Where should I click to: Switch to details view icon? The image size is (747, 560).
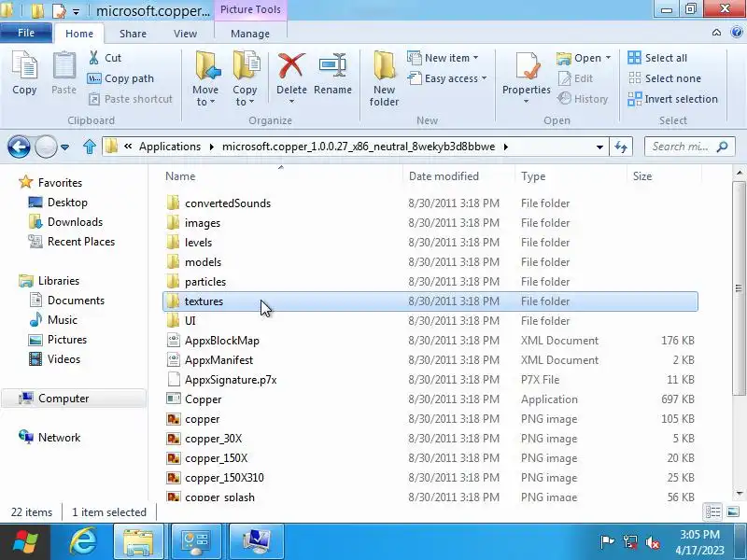713,512
